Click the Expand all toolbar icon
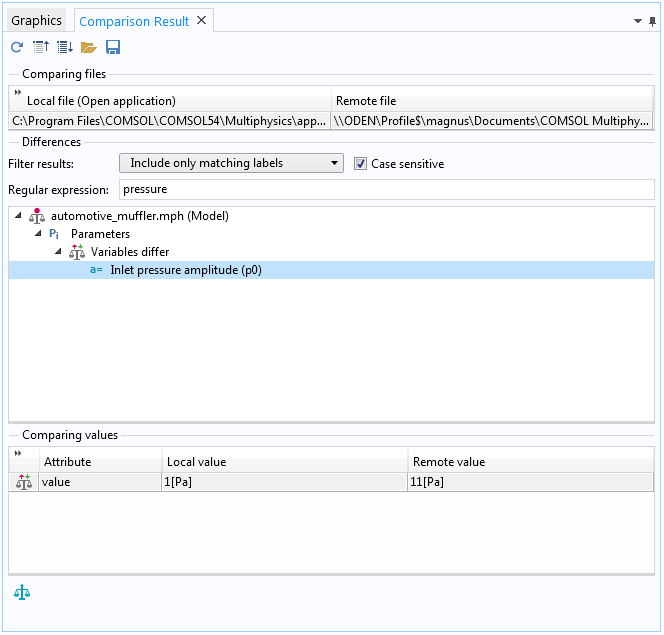664x635 pixels. 65,47
